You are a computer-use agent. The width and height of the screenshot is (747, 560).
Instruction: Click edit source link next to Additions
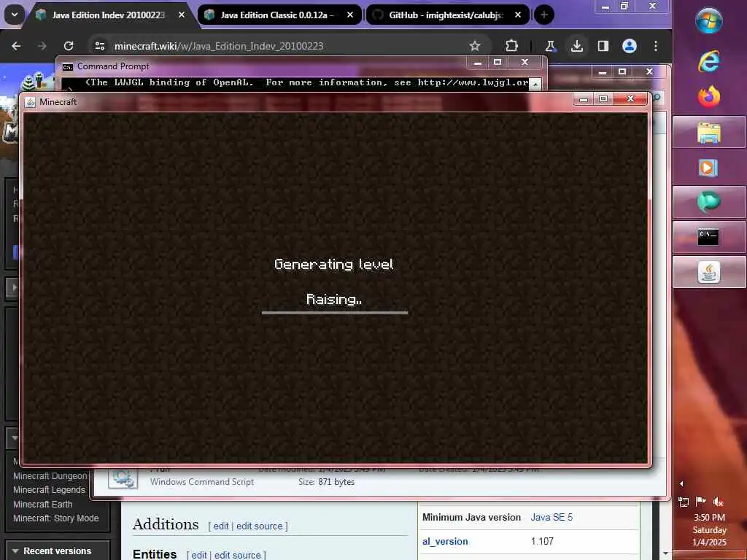[259, 526]
